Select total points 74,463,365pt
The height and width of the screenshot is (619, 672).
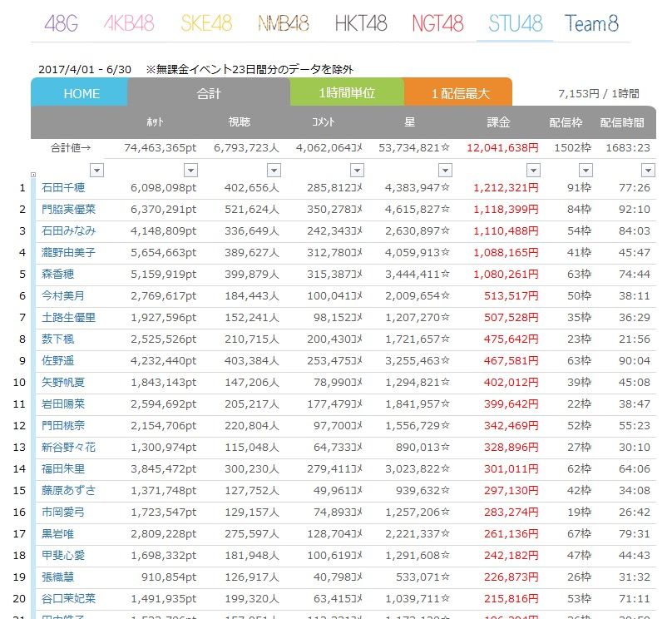coord(161,148)
